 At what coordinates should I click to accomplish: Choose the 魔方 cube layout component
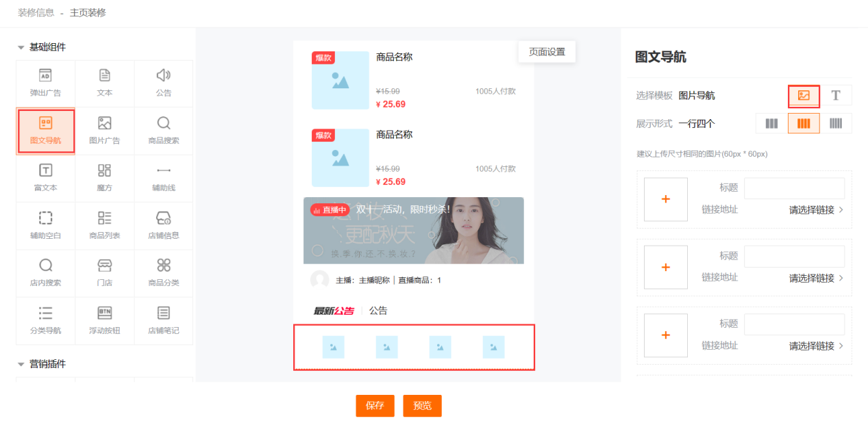point(104,177)
